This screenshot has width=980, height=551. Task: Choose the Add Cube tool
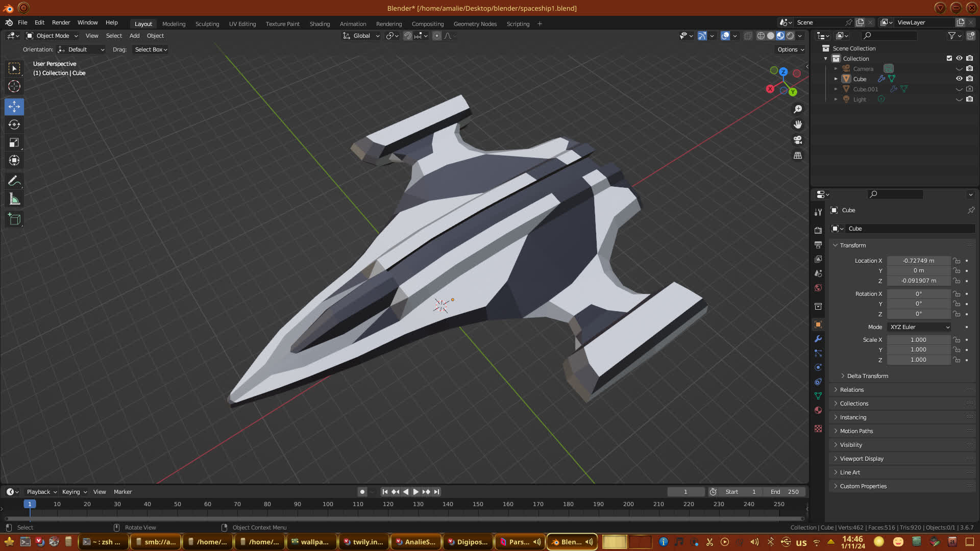pyautogui.click(x=14, y=219)
